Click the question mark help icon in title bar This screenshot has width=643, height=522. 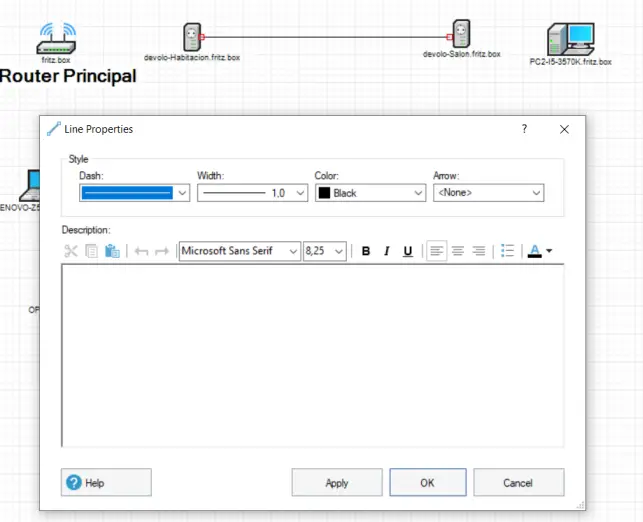524,129
